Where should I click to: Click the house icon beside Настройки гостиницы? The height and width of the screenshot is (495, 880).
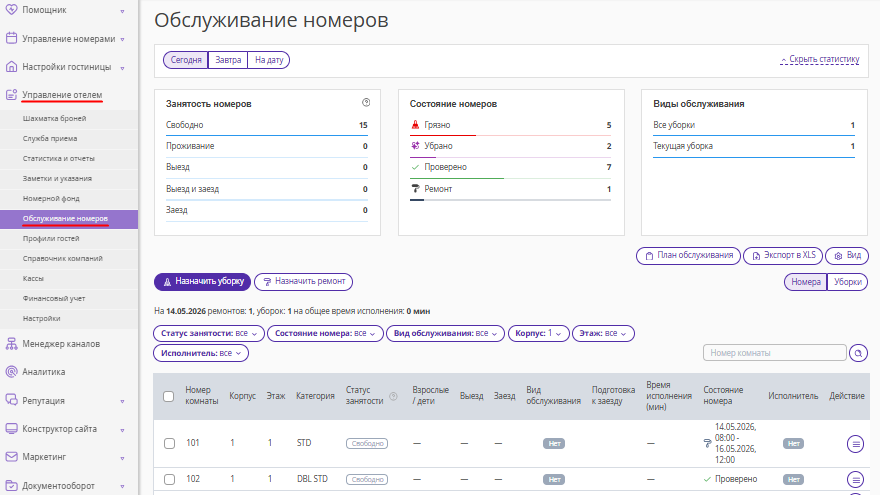(11, 66)
